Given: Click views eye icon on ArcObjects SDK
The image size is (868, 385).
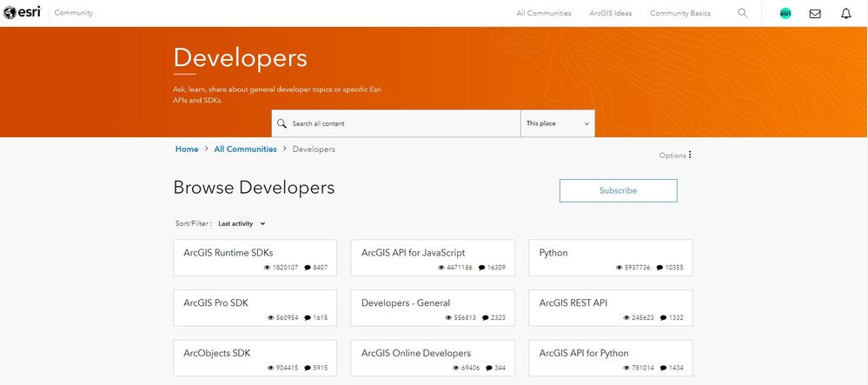Looking at the screenshot, I should [x=271, y=368].
